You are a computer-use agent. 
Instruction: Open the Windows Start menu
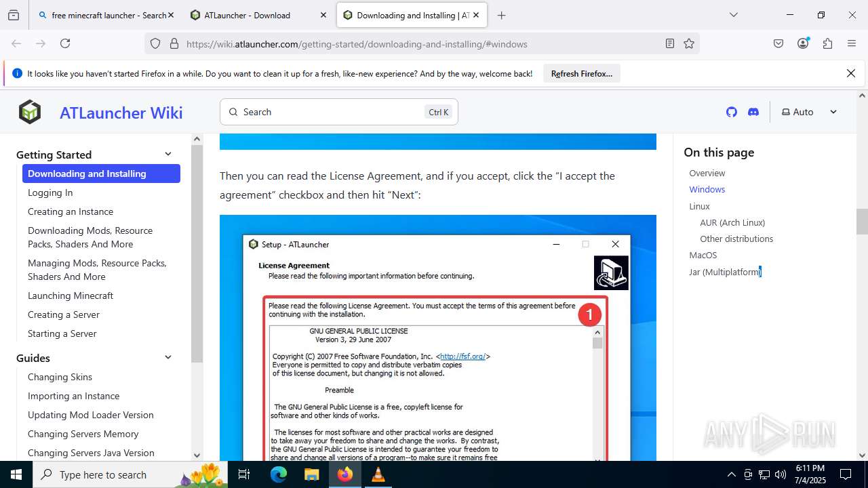(16, 474)
